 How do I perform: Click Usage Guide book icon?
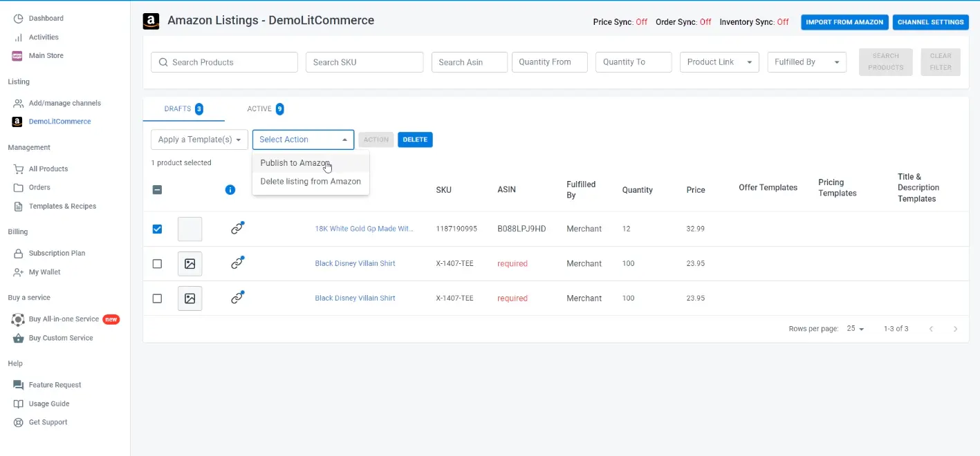(x=18, y=403)
